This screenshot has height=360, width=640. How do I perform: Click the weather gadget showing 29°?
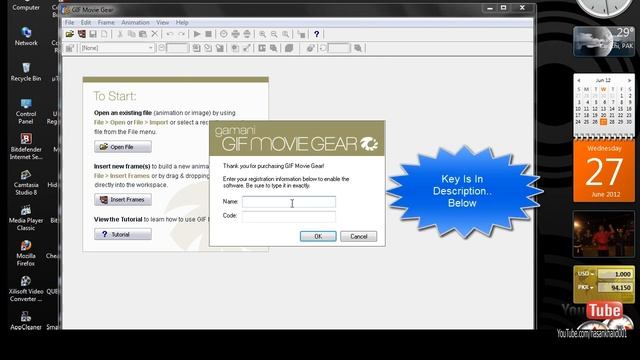point(604,41)
